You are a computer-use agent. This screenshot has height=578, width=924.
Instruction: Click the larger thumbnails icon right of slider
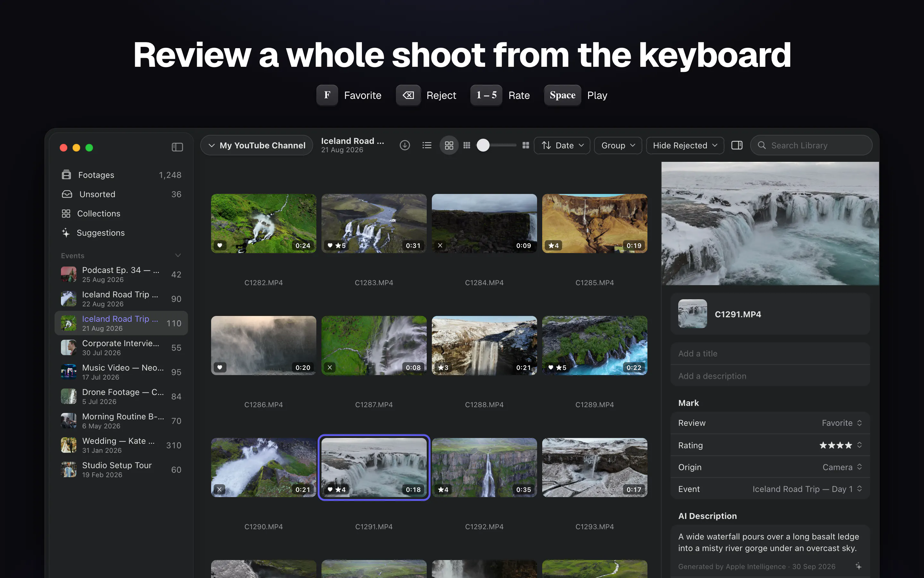526,145
